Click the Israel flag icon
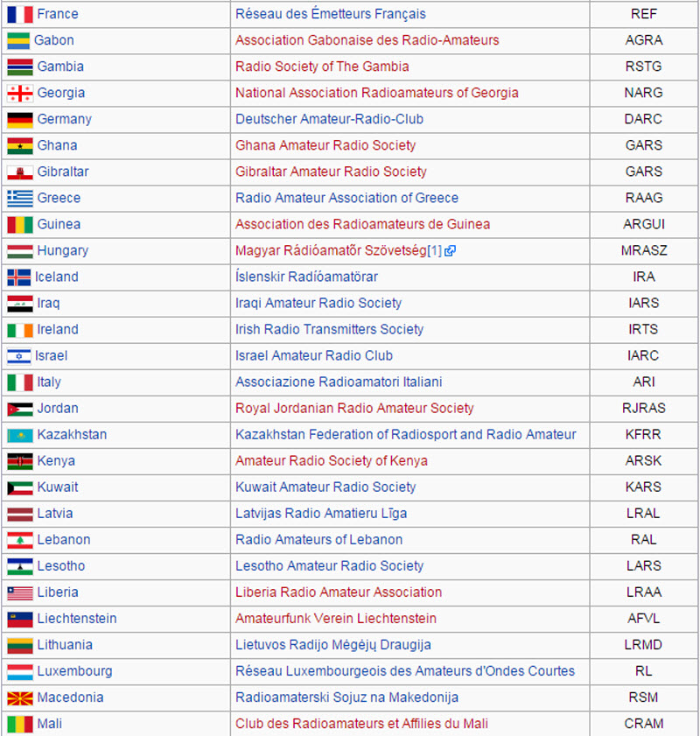 tap(18, 356)
